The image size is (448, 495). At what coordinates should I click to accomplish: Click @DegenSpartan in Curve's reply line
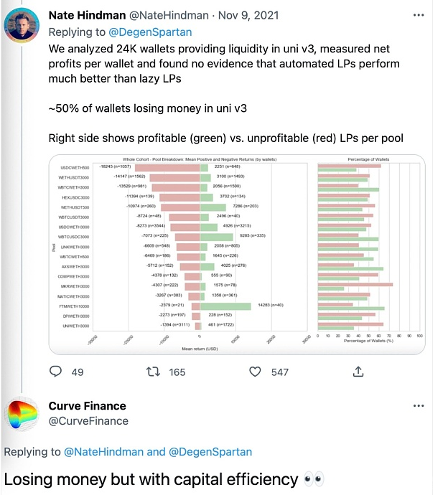coord(210,452)
